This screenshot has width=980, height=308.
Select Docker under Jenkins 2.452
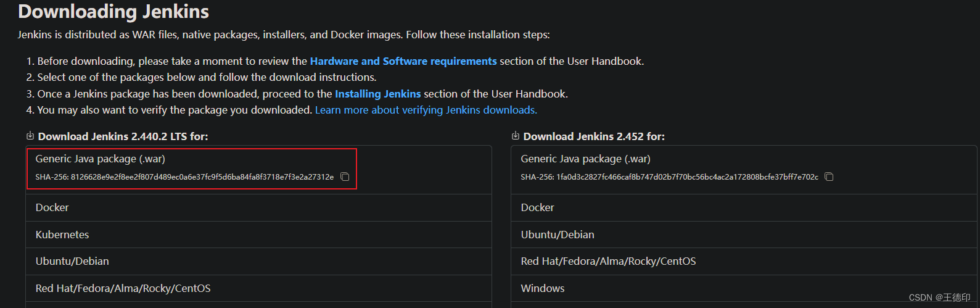pos(744,208)
